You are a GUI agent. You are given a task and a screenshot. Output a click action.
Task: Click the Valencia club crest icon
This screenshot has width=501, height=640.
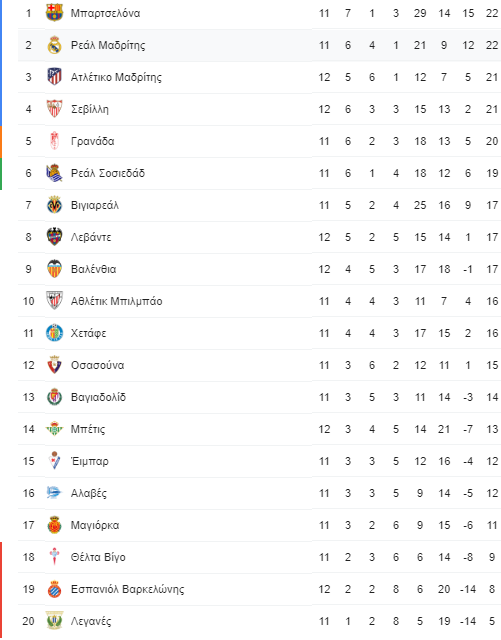click(54, 269)
